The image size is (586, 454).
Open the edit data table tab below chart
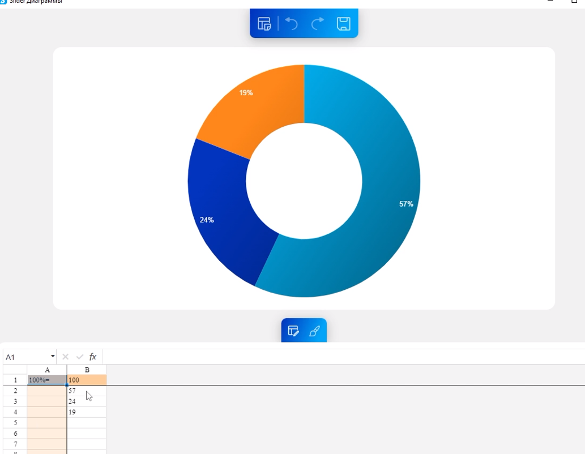click(293, 331)
